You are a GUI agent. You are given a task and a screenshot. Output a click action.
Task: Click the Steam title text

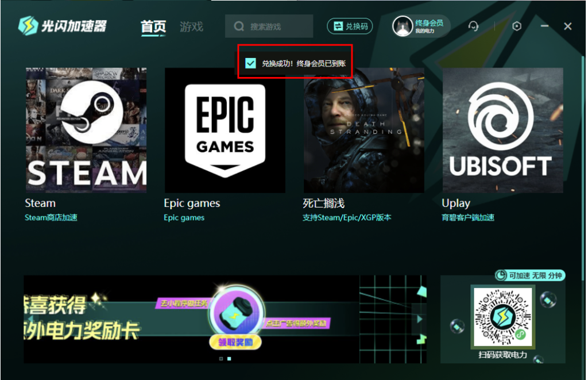(x=40, y=203)
